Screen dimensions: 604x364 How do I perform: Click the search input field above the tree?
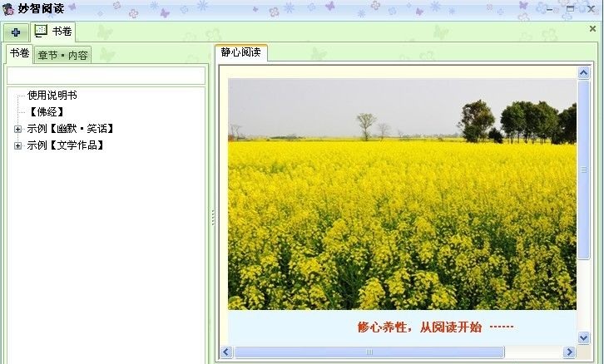(x=106, y=76)
